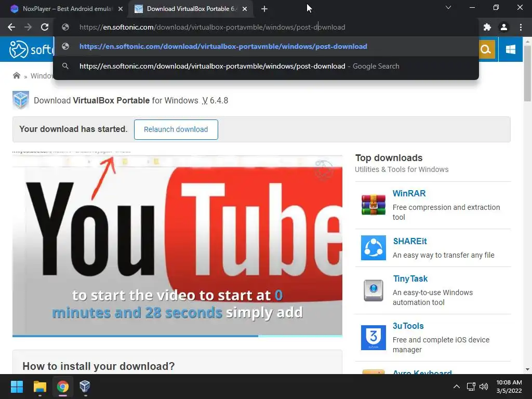The image size is (532, 399).
Task: Click the orange Softonic search icon
Action: pyautogui.click(x=486, y=49)
